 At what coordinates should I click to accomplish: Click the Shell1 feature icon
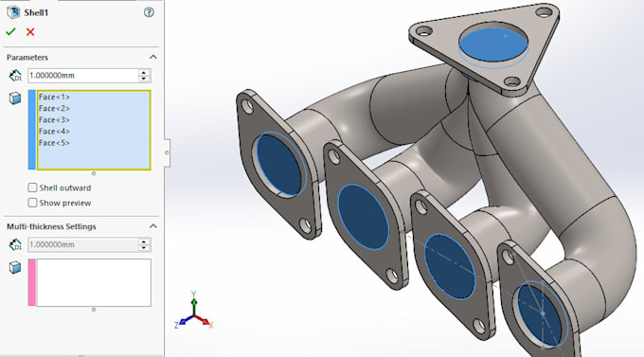13,12
